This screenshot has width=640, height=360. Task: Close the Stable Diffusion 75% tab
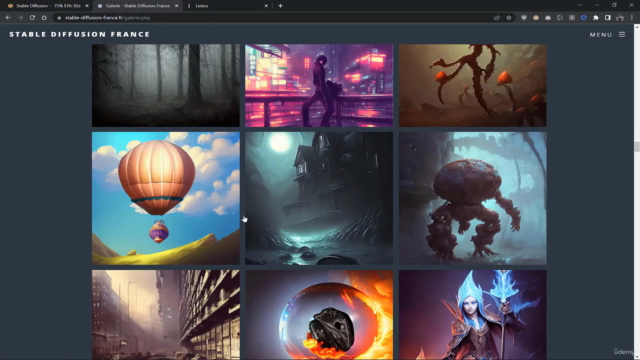[87, 6]
